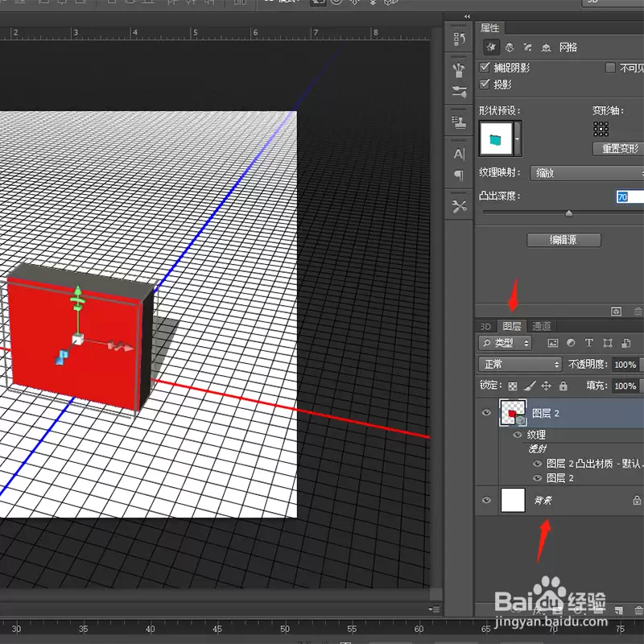Select the Mesh properties icon

click(491, 47)
